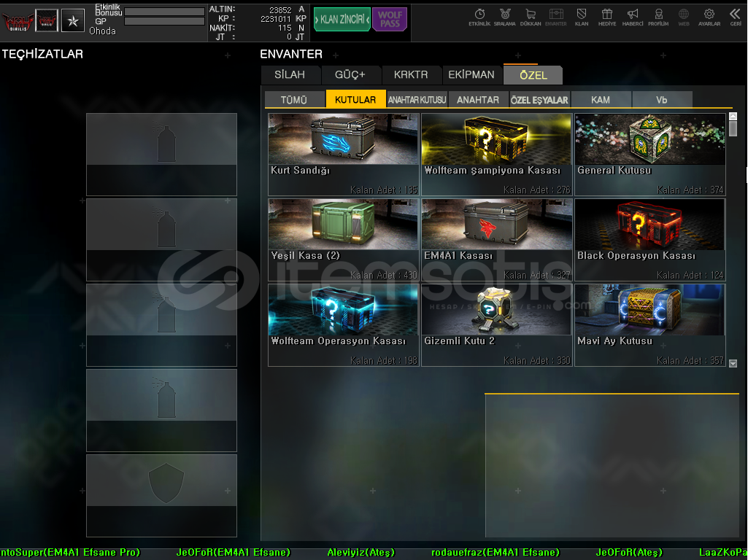Select the ANAHTAR sub-tab
The image size is (748, 560).
coord(478,100)
